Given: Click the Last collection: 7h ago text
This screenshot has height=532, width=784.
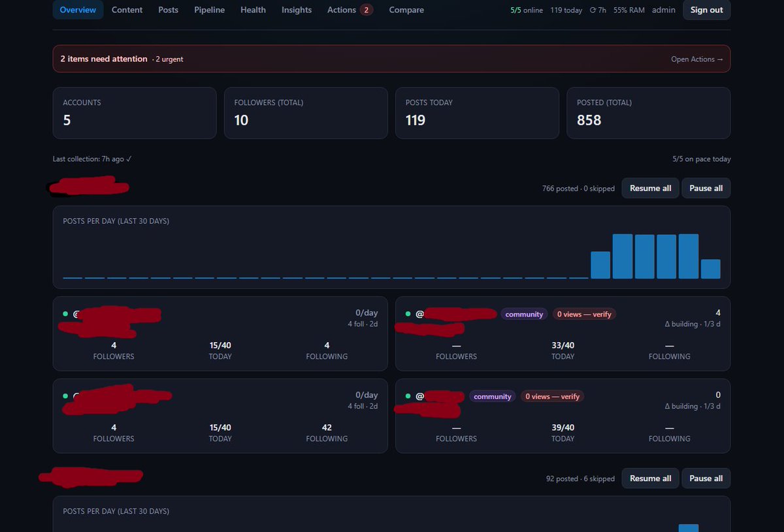Looking at the screenshot, I should point(92,159).
